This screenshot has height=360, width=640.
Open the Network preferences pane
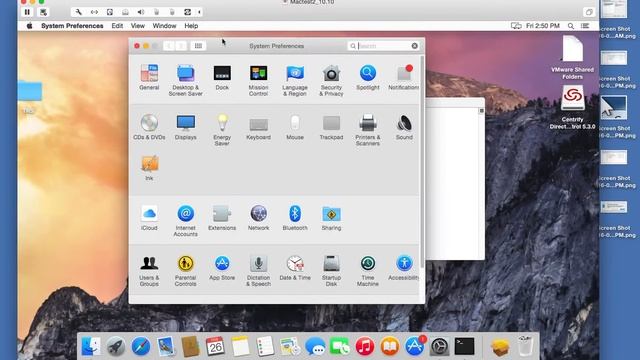(258, 218)
